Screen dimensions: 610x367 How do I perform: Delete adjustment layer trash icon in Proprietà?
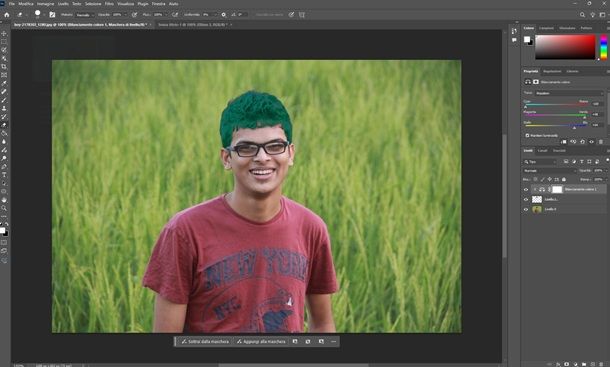pos(601,142)
